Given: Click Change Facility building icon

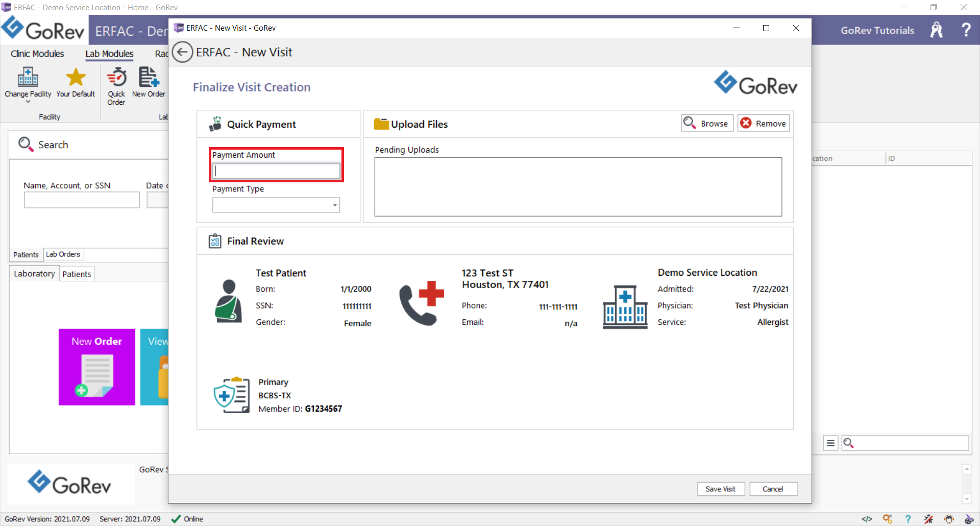Looking at the screenshot, I should (x=28, y=77).
